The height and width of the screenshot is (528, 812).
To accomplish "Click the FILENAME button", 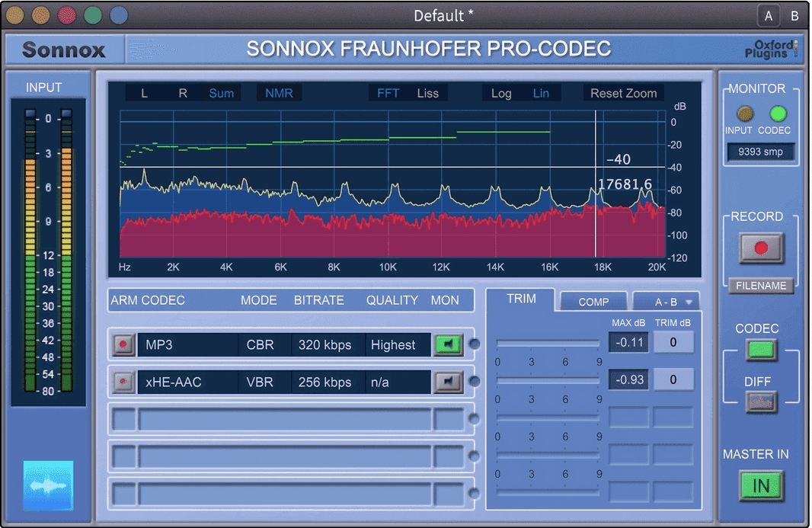I will coord(760,286).
